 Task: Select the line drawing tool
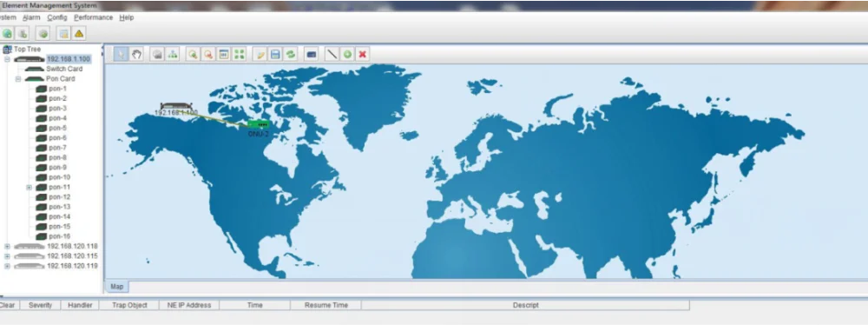click(332, 55)
